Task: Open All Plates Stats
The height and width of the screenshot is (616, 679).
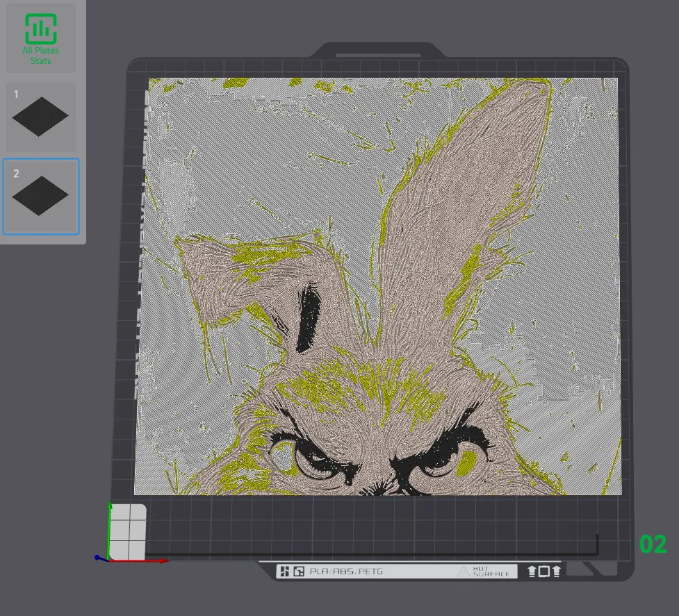Action: coord(41,38)
